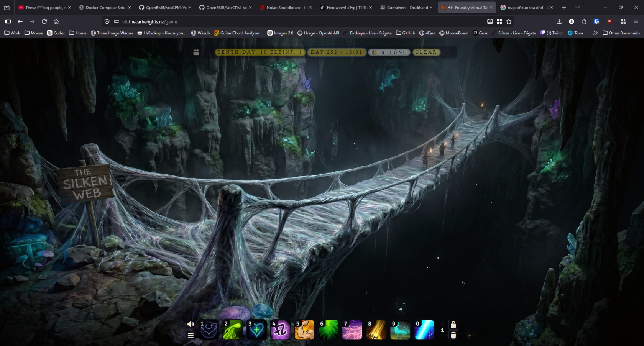Open the Guitar Chord Analyzer bookmark
644x346 pixels.
click(x=238, y=33)
